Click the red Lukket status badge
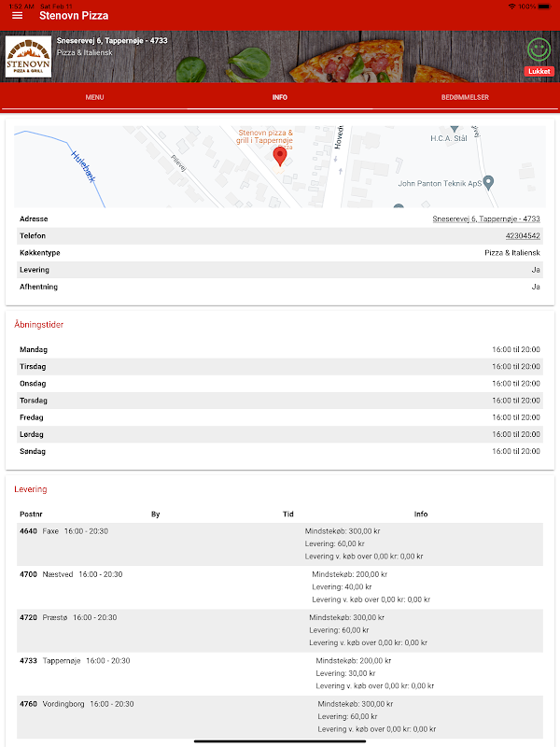This screenshot has width=560, height=747. coord(539,72)
